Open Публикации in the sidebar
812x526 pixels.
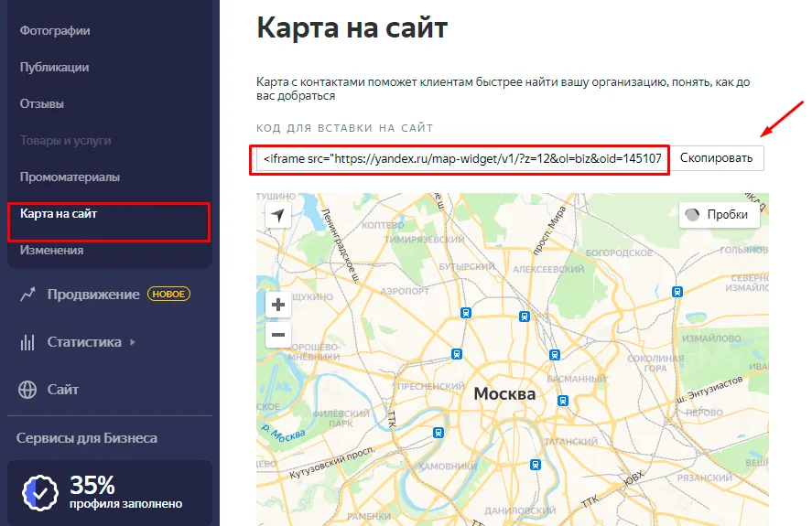click(54, 68)
